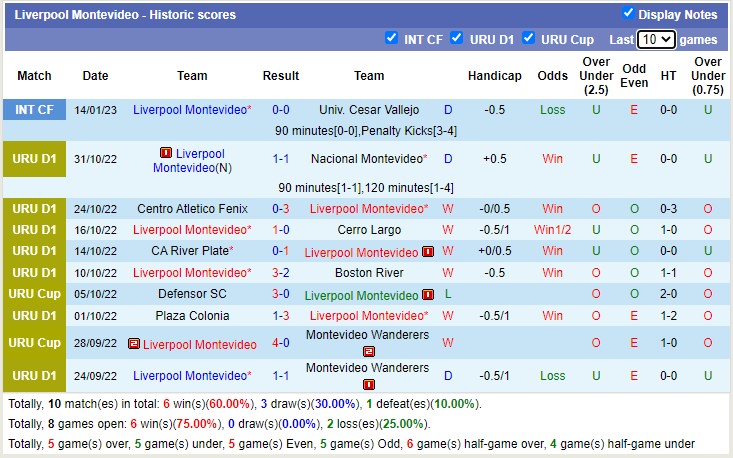Image resolution: width=733 pixels, height=458 pixels.
Task: Toggle the Display Notes checkbox
Action: pyautogui.click(x=628, y=13)
